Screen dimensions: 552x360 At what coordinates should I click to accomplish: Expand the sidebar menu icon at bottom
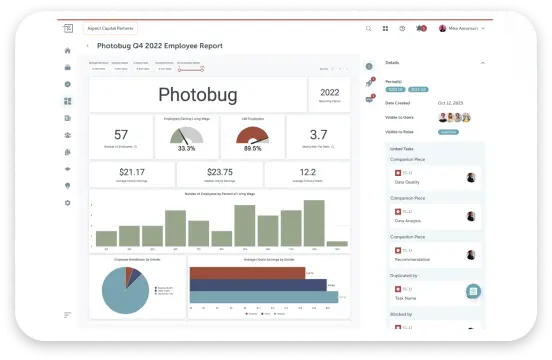(x=67, y=315)
